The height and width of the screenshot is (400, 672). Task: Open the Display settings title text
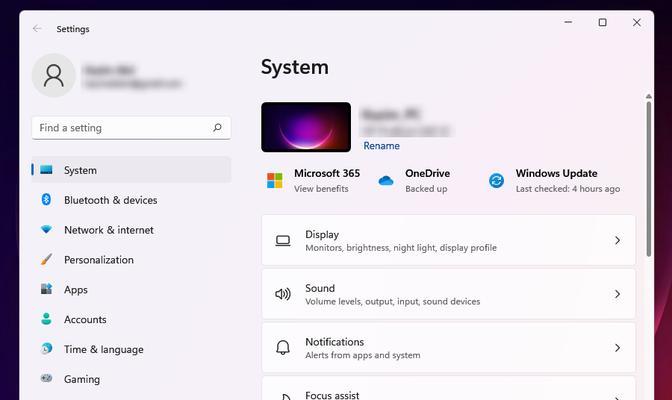click(x=322, y=235)
